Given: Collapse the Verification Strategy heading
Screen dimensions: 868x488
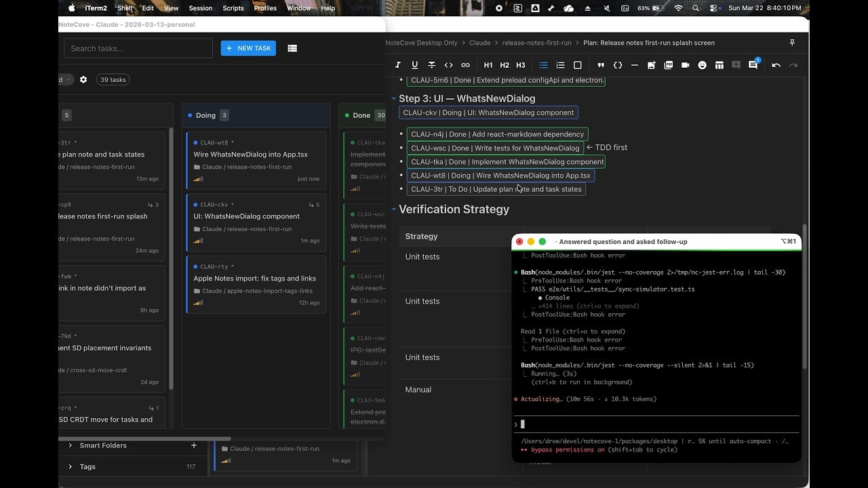Looking at the screenshot, I should 394,209.
